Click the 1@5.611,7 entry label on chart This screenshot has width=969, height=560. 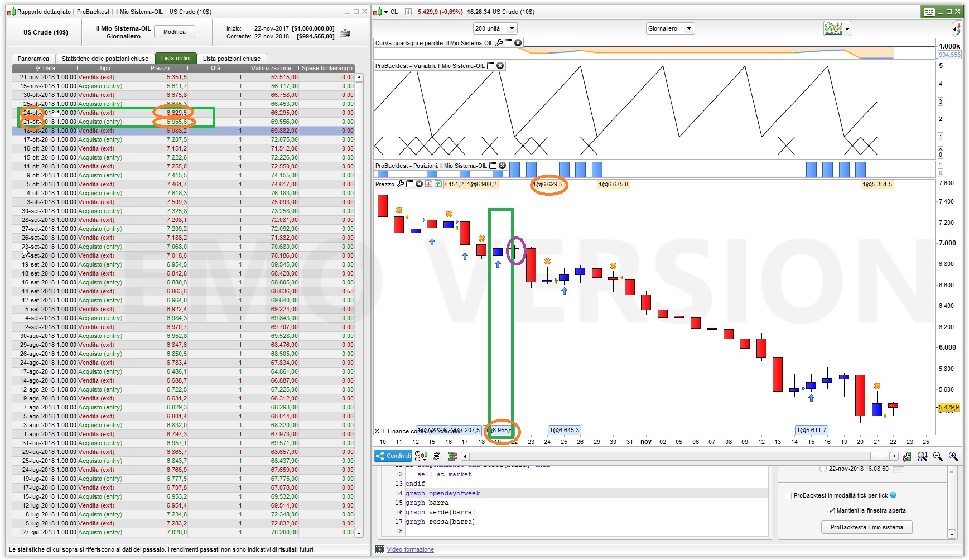[x=812, y=430]
